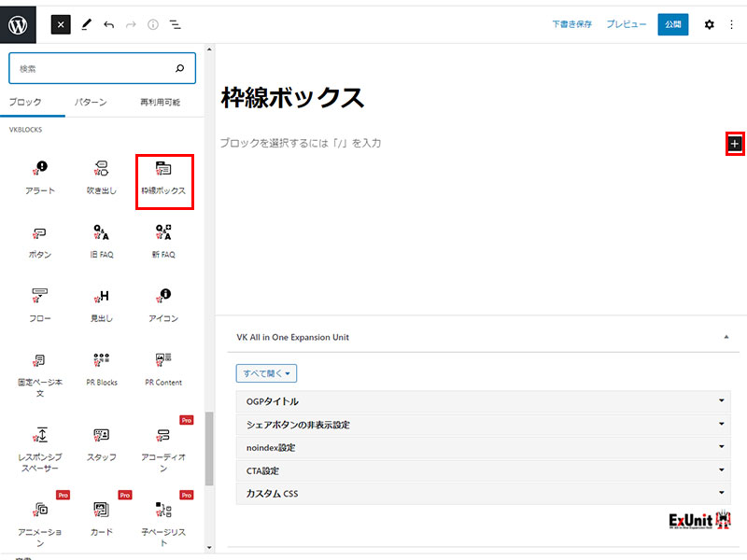Open the すべて開く dropdown
This screenshot has height=560, width=747.
click(x=266, y=373)
